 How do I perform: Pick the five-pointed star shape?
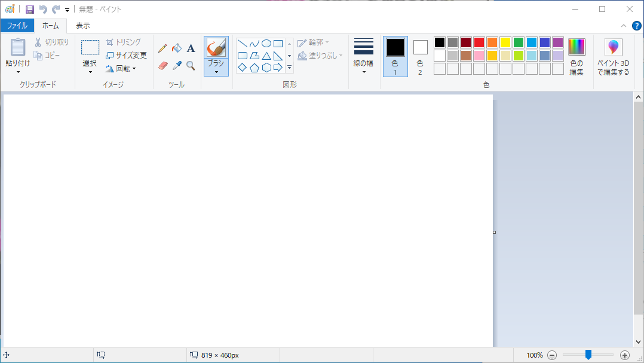click(289, 68)
